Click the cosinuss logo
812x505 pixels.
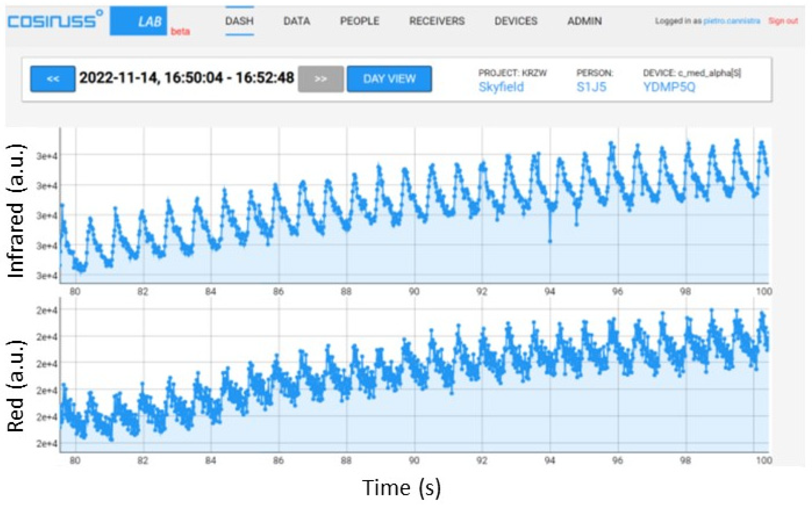[x=55, y=20]
